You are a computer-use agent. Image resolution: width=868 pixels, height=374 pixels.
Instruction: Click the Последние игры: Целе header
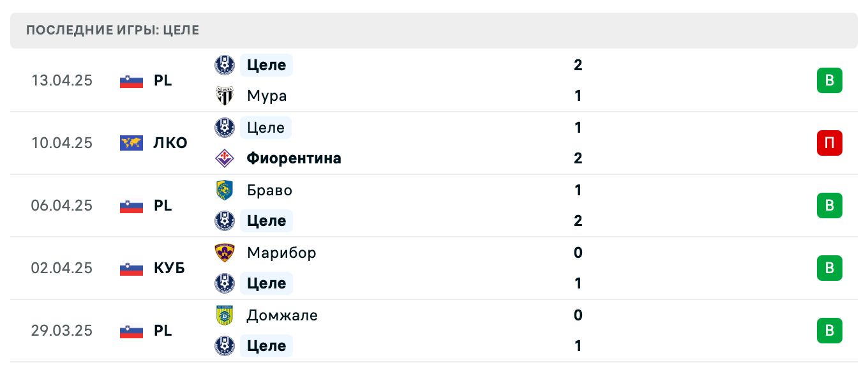click(x=113, y=31)
